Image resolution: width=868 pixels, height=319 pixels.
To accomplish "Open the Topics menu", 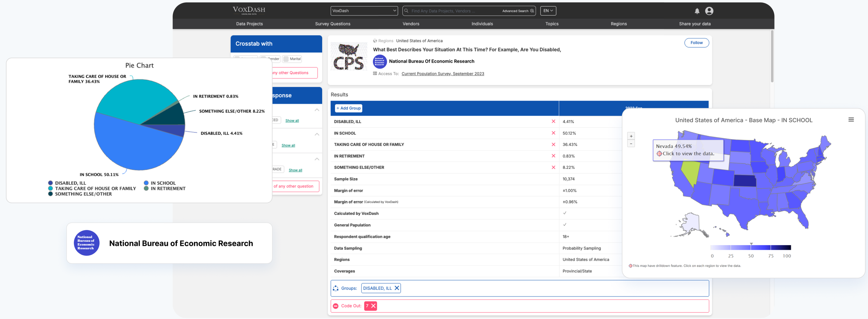I will pyautogui.click(x=552, y=24).
